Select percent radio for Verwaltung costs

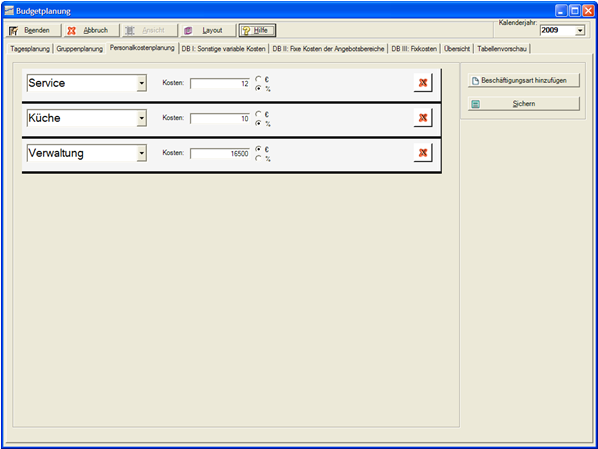[x=259, y=158]
